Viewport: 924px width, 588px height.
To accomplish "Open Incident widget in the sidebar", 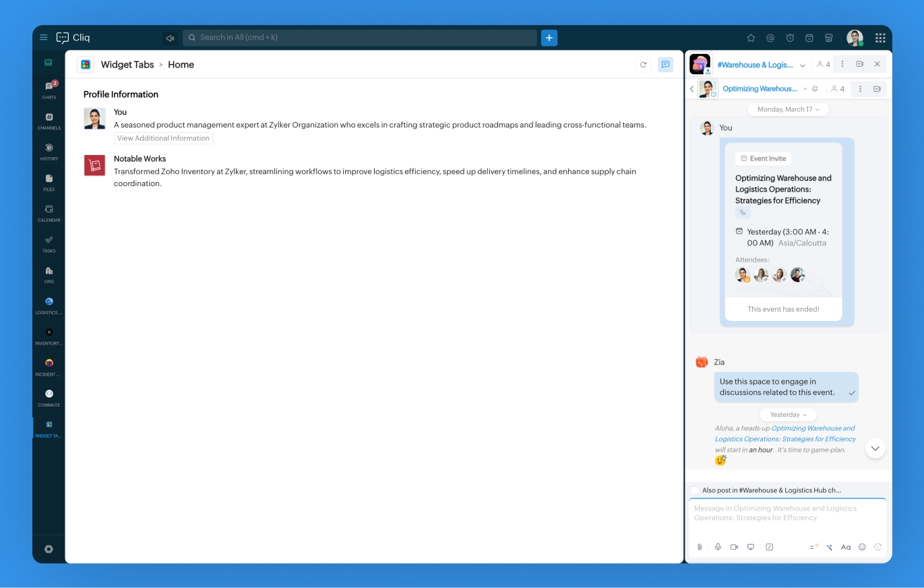I will click(x=49, y=367).
